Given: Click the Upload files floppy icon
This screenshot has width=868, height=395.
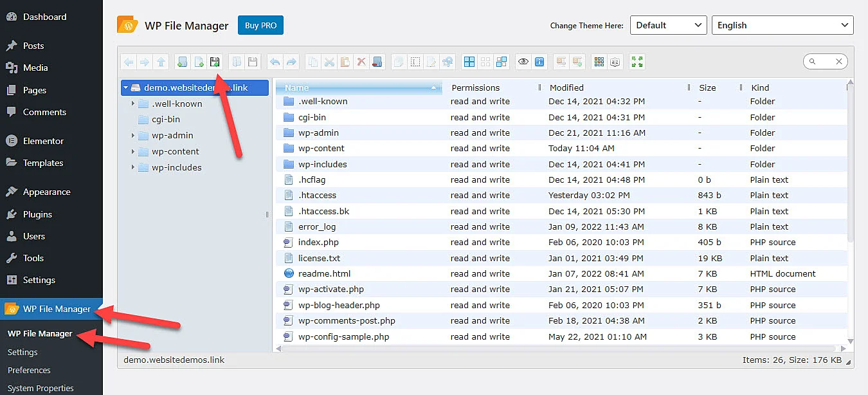Looking at the screenshot, I should 215,62.
